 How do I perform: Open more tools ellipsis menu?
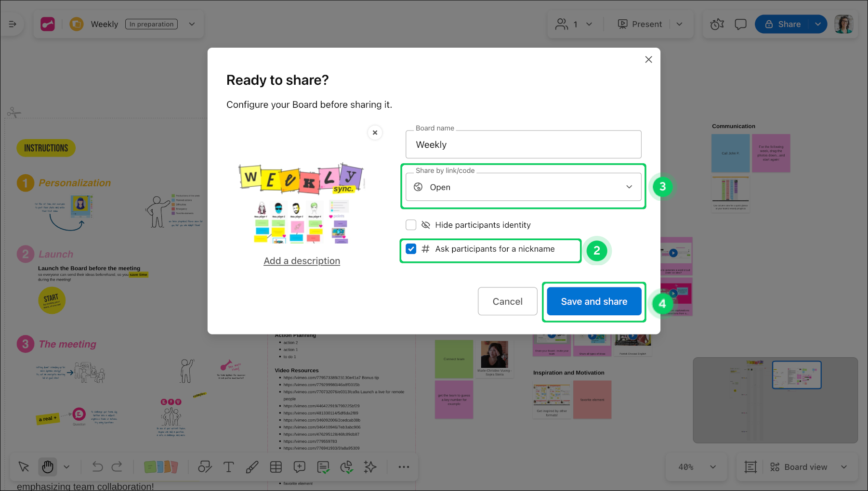(404, 466)
